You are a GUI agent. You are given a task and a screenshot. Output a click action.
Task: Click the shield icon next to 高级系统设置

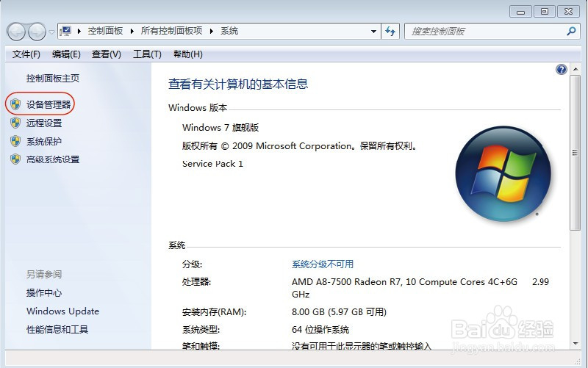click(15, 159)
